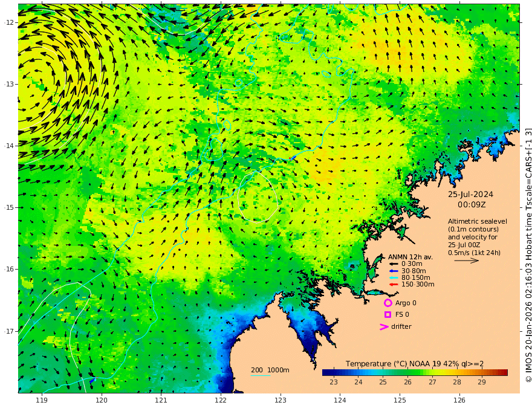The height and width of the screenshot is (411, 532).
Task: Click the black 0-30m legend arrow
Action: [x=394, y=264]
